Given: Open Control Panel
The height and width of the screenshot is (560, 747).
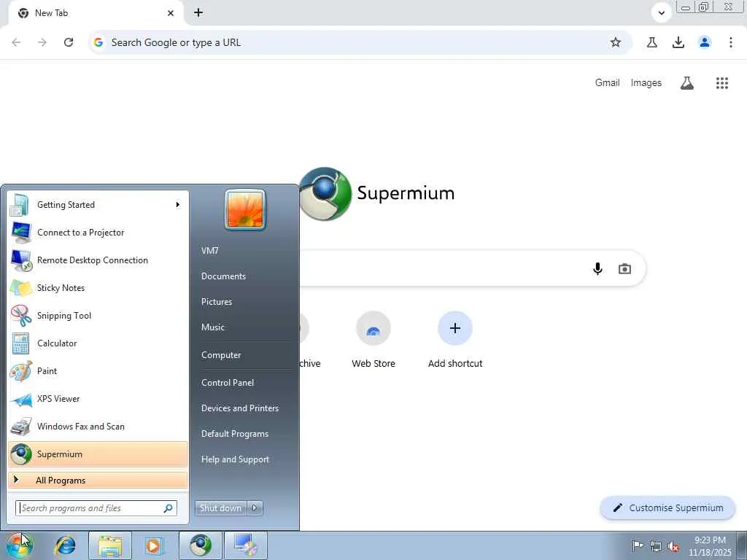Looking at the screenshot, I should tap(228, 383).
